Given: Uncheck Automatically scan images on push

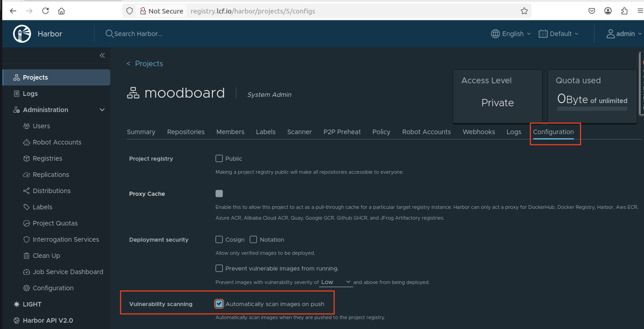Looking at the screenshot, I should pyautogui.click(x=219, y=304).
